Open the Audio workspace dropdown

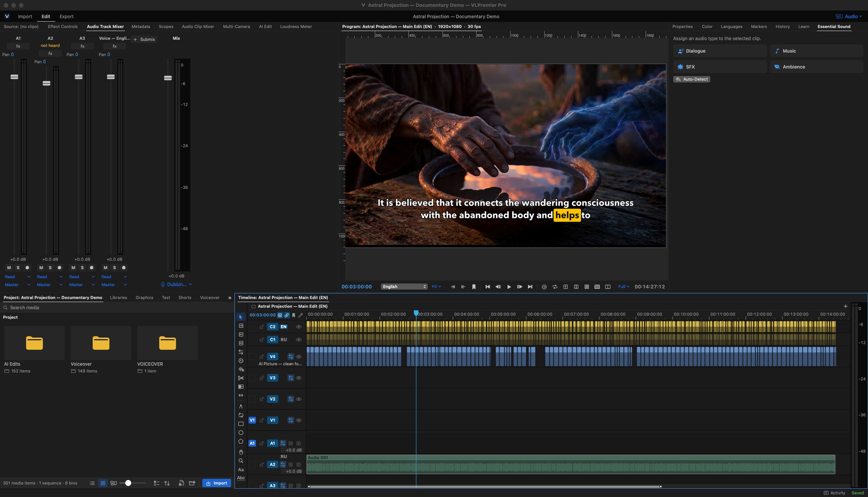(849, 16)
